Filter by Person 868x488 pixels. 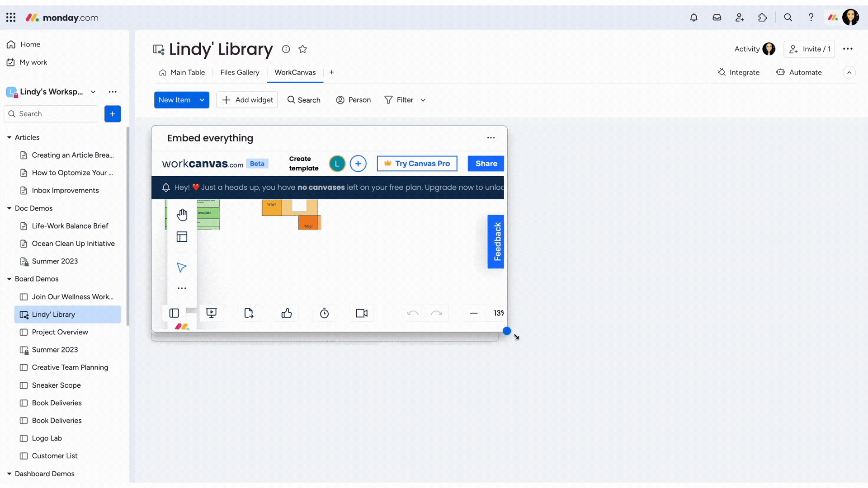[353, 100]
